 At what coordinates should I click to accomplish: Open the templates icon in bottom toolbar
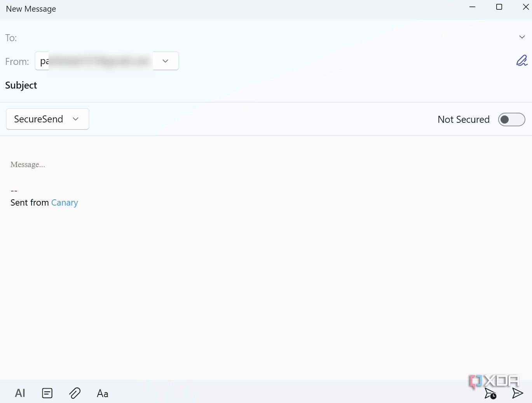coord(47,393)
